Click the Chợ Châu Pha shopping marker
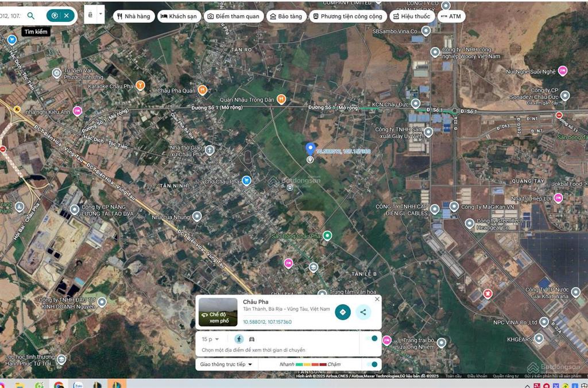The width and height of the screenshot is (588, 388). [x=246, y=181]
